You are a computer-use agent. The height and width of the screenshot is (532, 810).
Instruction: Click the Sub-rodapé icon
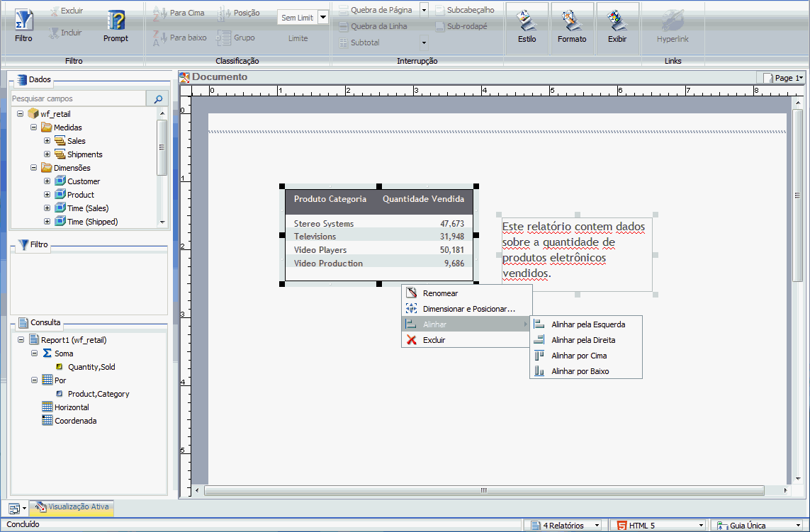(439, 26)
